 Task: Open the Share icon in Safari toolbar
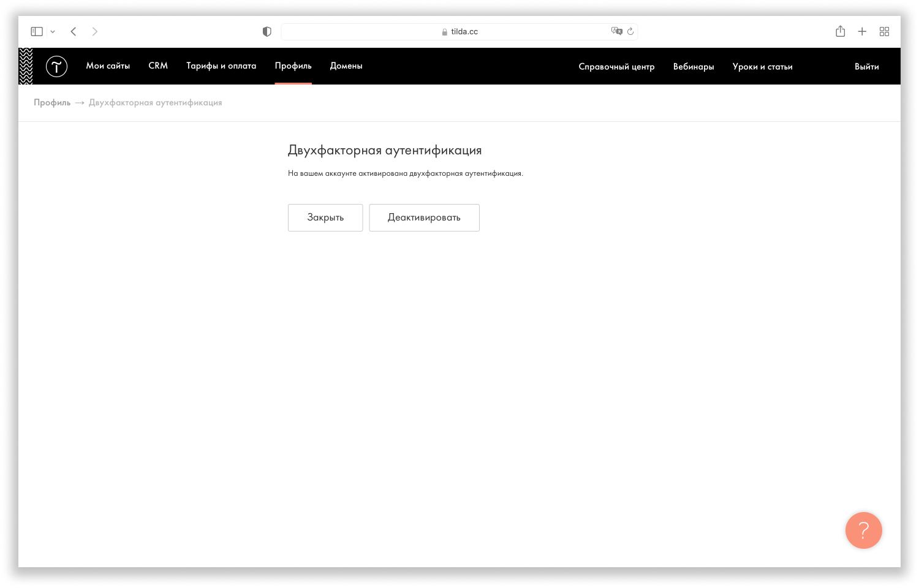[x=841, y=31]
